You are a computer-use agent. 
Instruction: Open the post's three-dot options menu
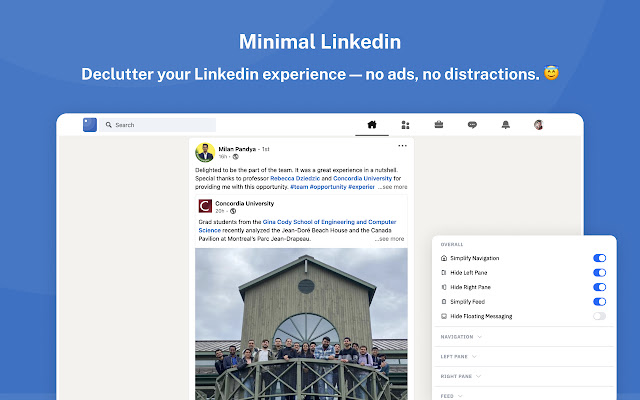point(402,146)
